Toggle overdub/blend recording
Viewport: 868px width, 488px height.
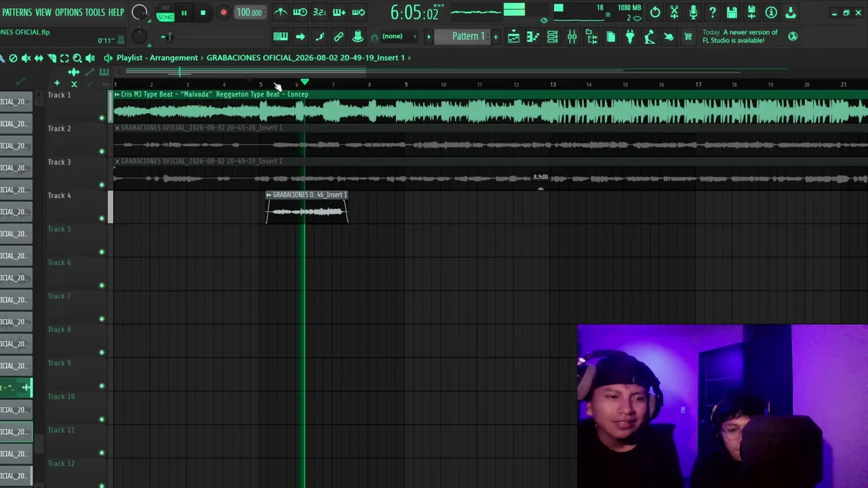[x=339, y=12]
